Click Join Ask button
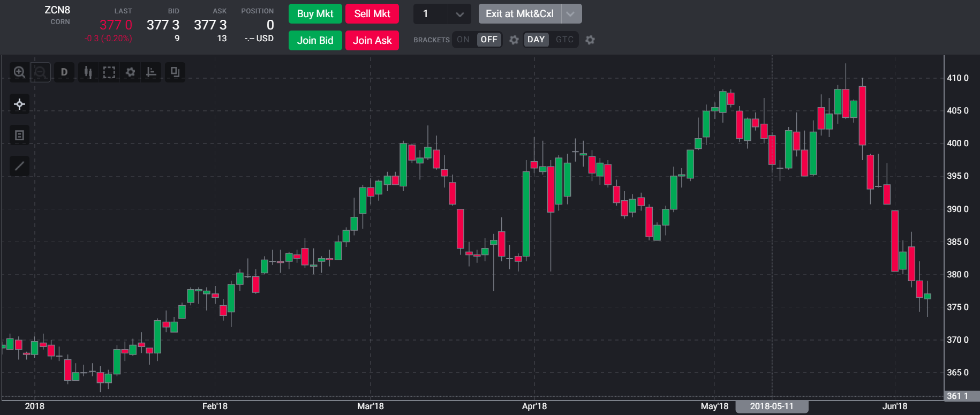This screenshot has width=980, height=415. (x=372, y=40)
